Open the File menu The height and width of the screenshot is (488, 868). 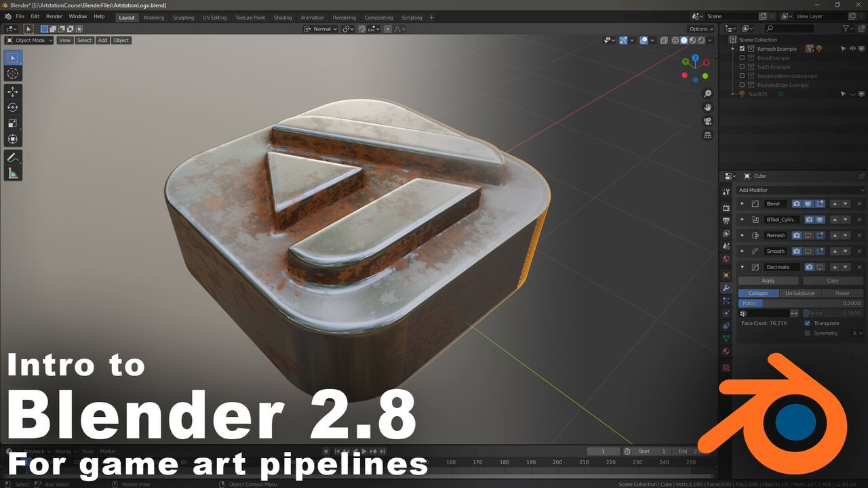pyautogui.click(x=19, y=16)
